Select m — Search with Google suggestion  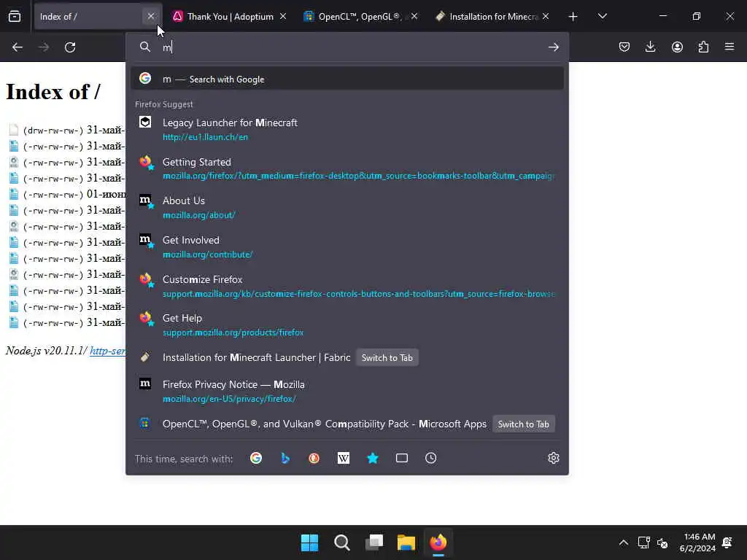click(347, 79)
